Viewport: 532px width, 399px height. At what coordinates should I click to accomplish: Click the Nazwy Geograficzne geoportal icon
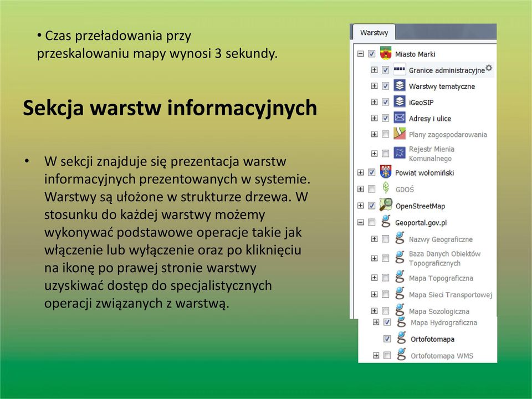[400, 238]
